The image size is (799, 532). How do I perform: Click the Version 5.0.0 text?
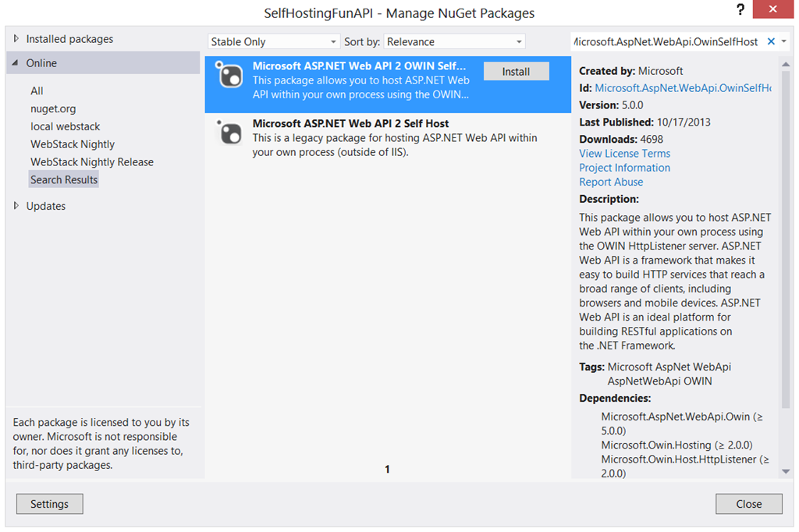(611, 105)
